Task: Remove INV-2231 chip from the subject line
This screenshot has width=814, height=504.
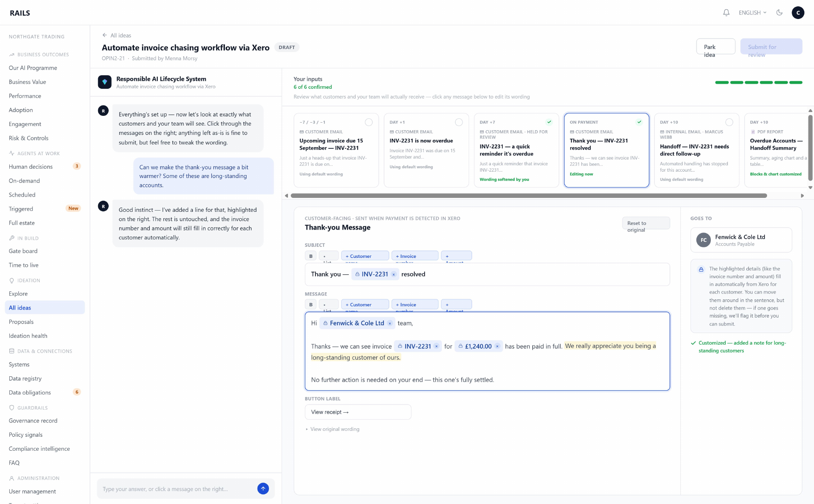Action: point(393,274)
